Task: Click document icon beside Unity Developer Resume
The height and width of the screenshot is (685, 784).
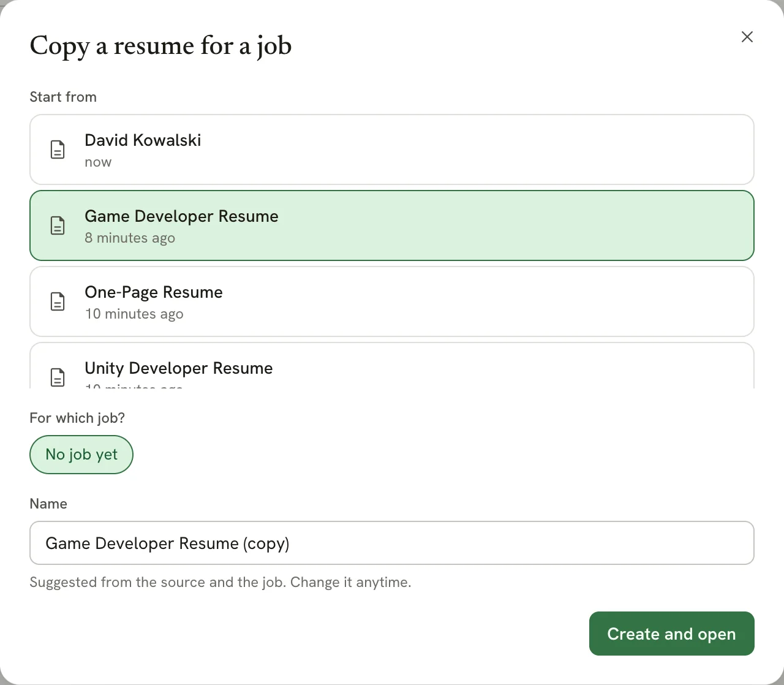Action: click(x=58, y=377)
